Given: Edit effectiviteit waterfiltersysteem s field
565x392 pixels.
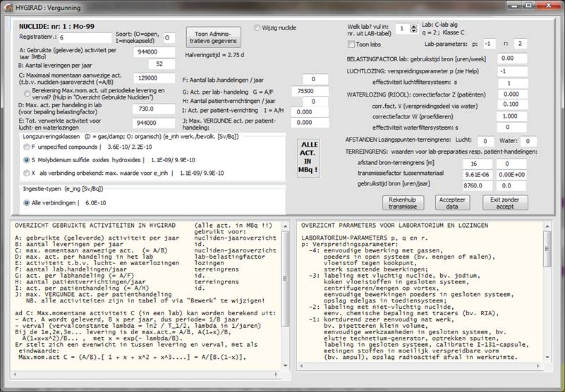Looking at the screenshot, I should [511, 127].
